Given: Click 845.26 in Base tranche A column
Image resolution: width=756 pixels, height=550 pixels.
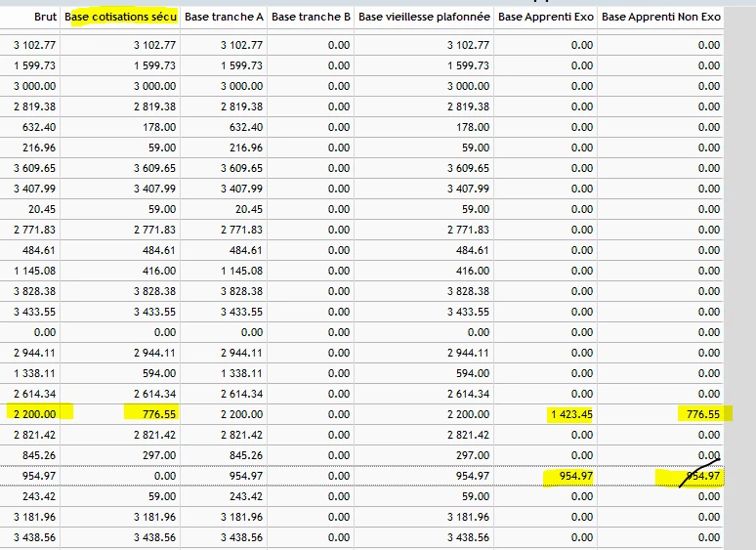Looking at the screenshot, I should point(246,455).
